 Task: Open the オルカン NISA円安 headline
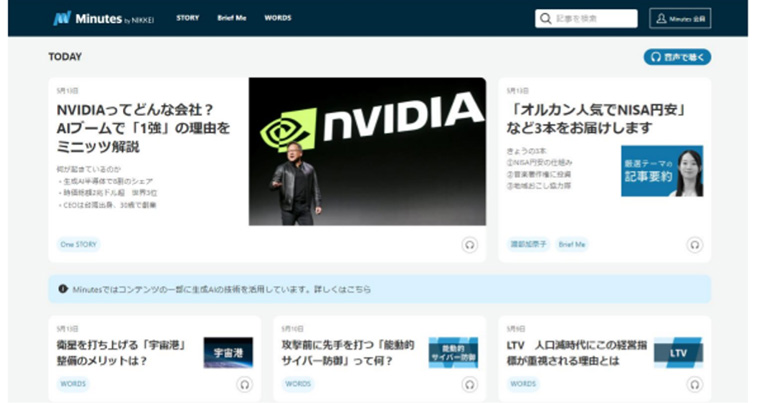[x=597, y=119]
